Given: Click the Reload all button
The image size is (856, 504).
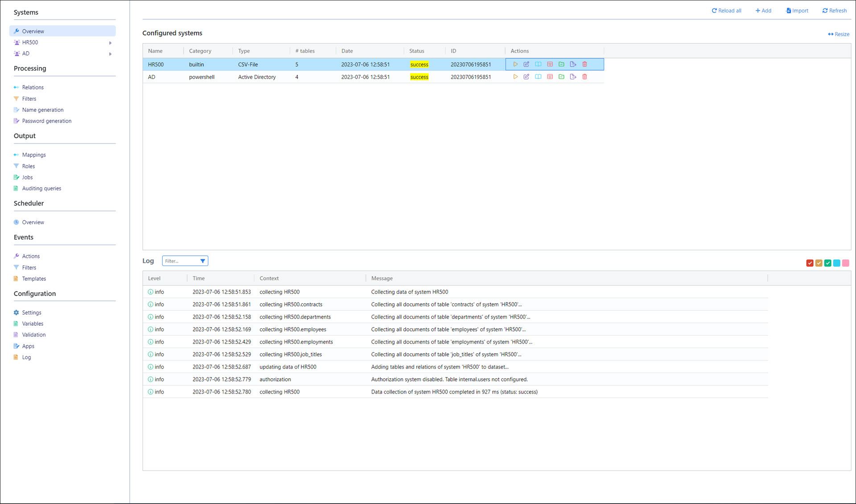Looking at the screenshot, I should (x=726, y=11).
